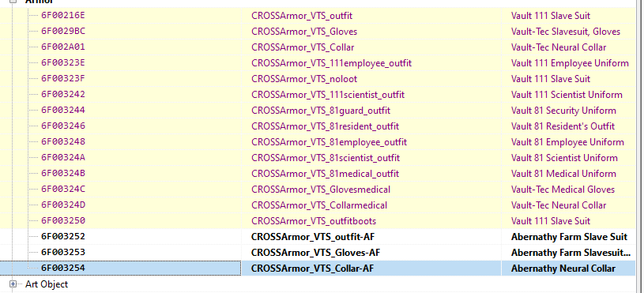
Task: Click Vault 111 Slave Suit in 6F00323F row
Action: point(550,79)
